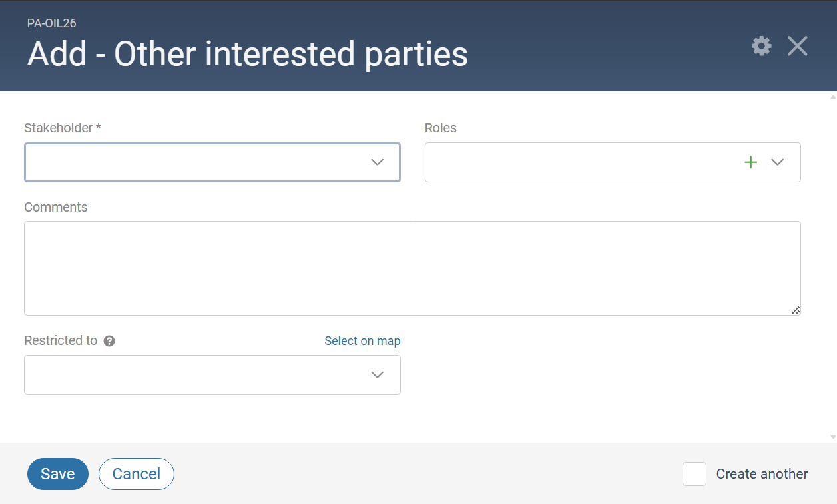
Task: Click inside the Comments text area
Action: click(x=412, y=268)
